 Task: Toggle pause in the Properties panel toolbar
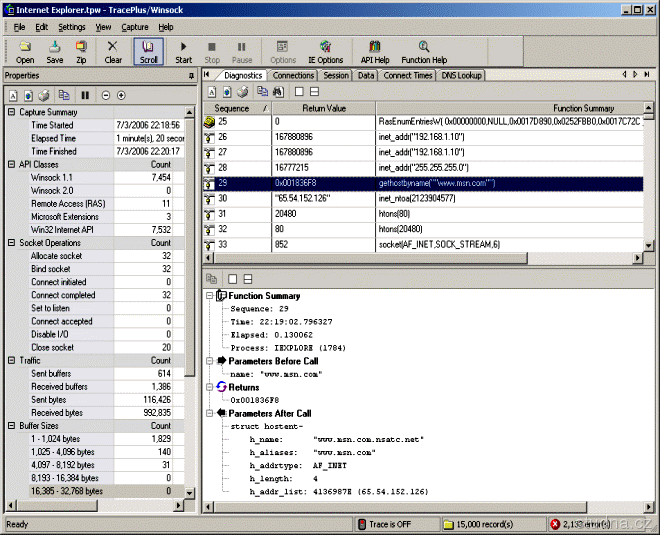(85, 95)
